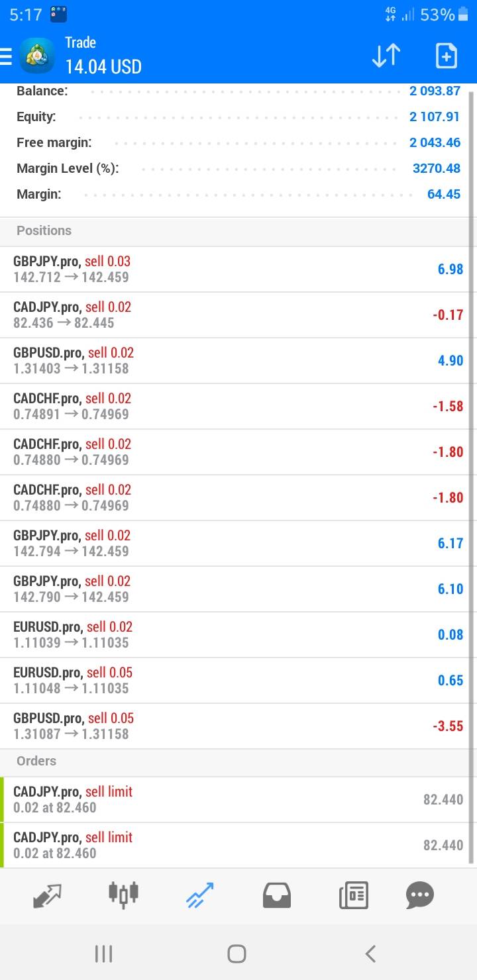Image resolution: width=477 pixels, height=980 pixels.
Task: Open the Android recent apps button
Action: 103,954
